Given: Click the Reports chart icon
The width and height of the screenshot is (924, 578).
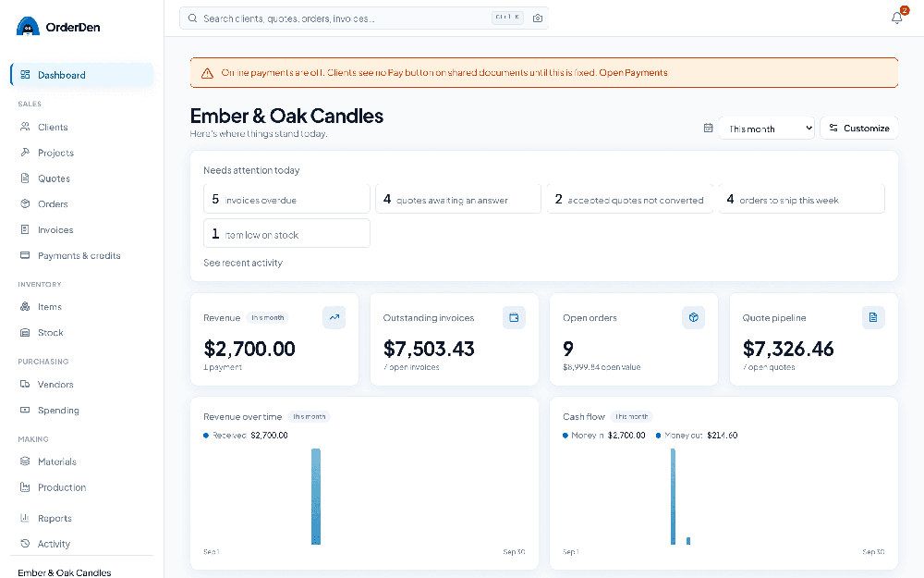Looking at the screenshot, I should tap(25, 518).
